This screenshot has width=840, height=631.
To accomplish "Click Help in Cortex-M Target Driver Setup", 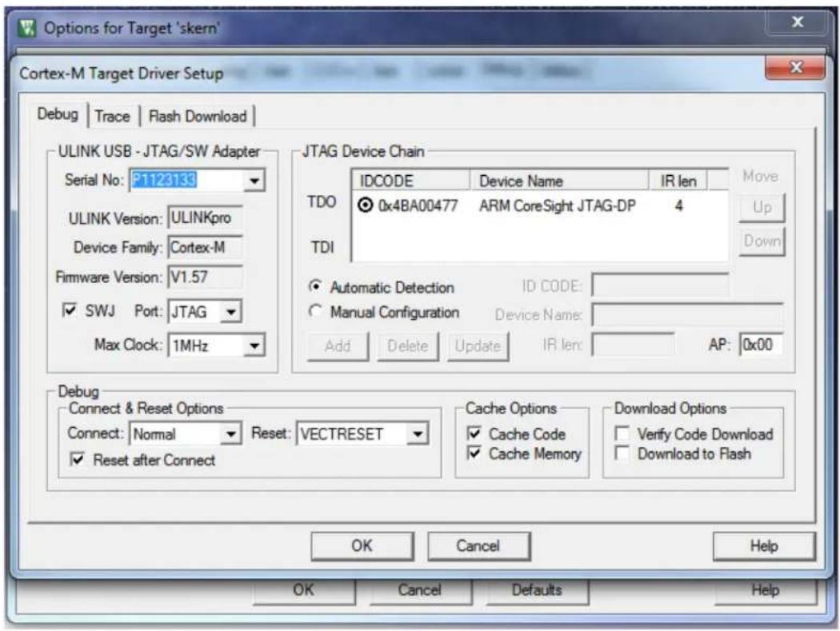I will point(764,546).
